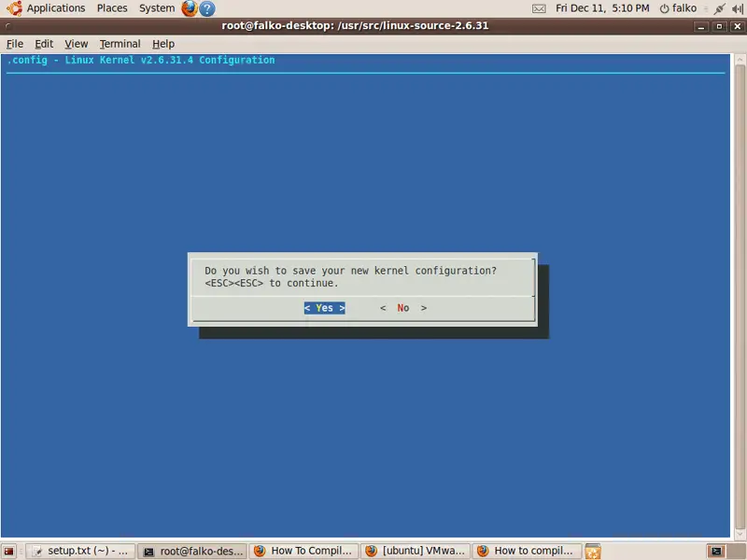747x560 pixels.
Task: Open the System menu
Action: coord(157,8)
